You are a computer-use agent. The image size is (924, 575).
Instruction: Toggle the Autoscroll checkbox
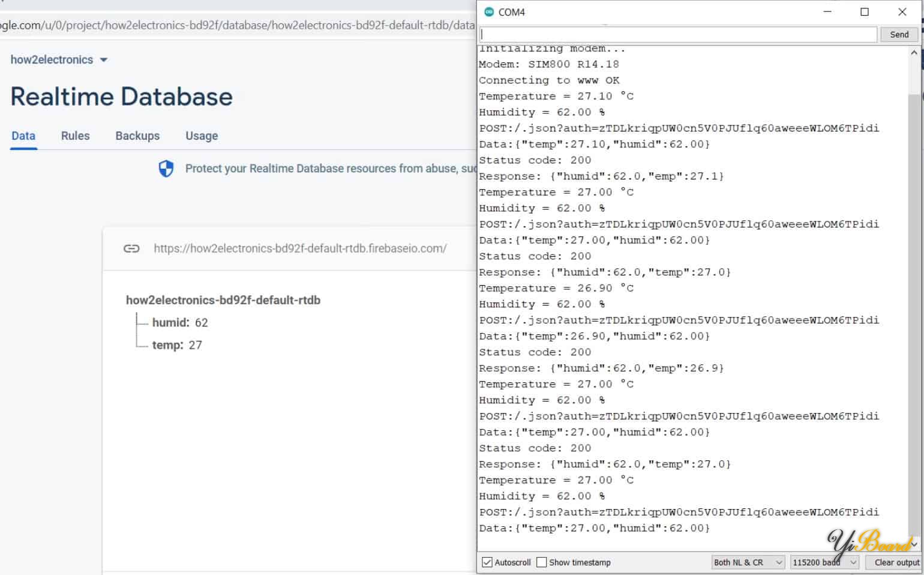487,562
